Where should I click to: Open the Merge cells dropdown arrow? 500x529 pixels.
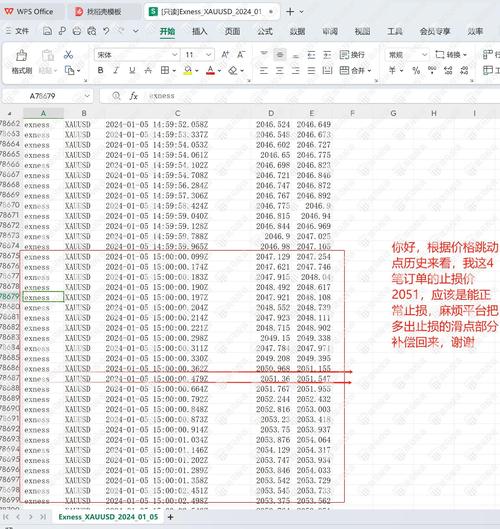point(369,71)
